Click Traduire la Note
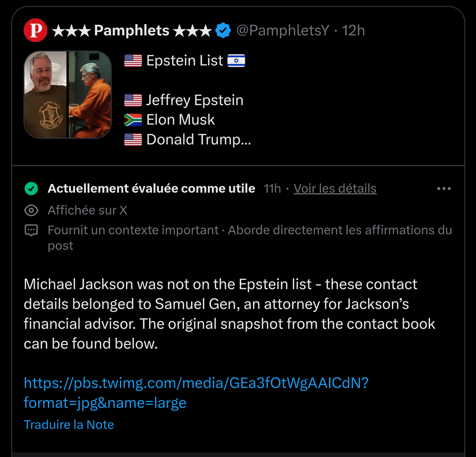This screenshot has width=476, height=457. (x=69, y=424)
